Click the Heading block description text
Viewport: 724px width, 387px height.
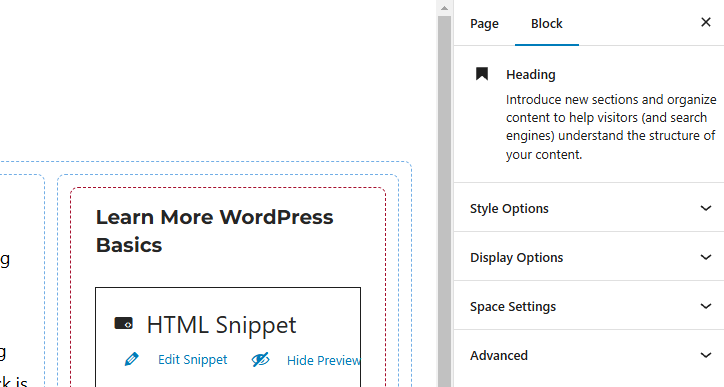pyautogui.click(x=611, y=127)
